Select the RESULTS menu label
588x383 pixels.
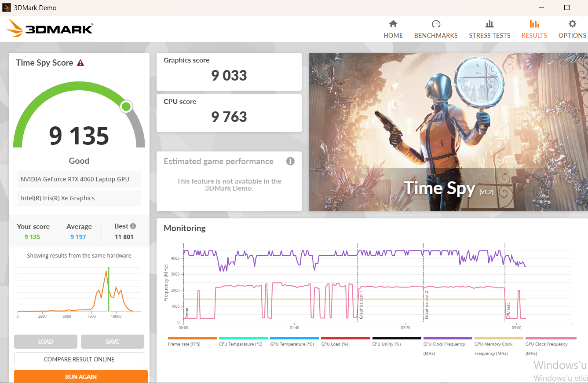(534, 36)
